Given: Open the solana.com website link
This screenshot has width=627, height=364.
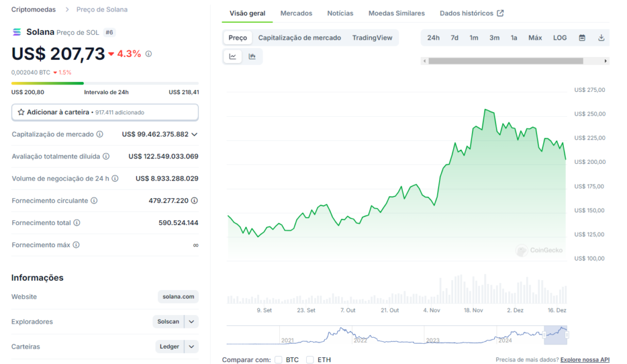Looking at the screenshot, I should 178,297.
